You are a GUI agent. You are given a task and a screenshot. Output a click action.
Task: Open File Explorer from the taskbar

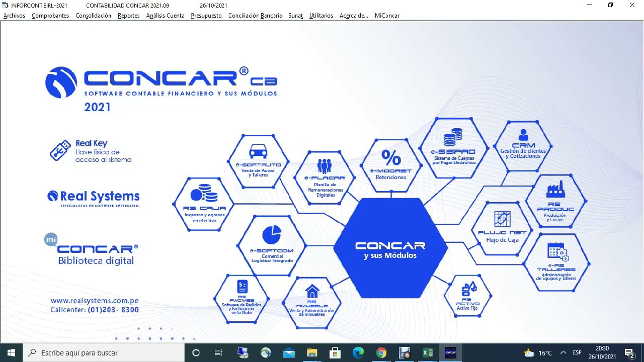[312, 353]
